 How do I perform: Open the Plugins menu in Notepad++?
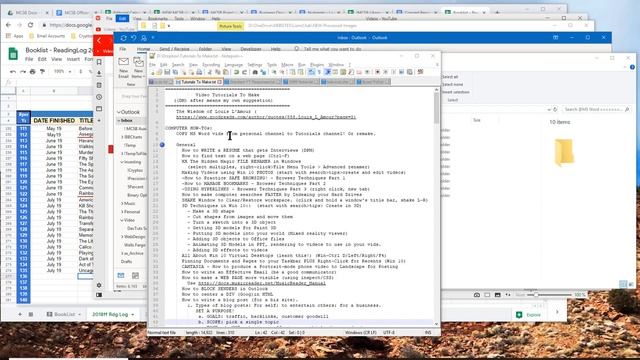click(x=317, y=65)
